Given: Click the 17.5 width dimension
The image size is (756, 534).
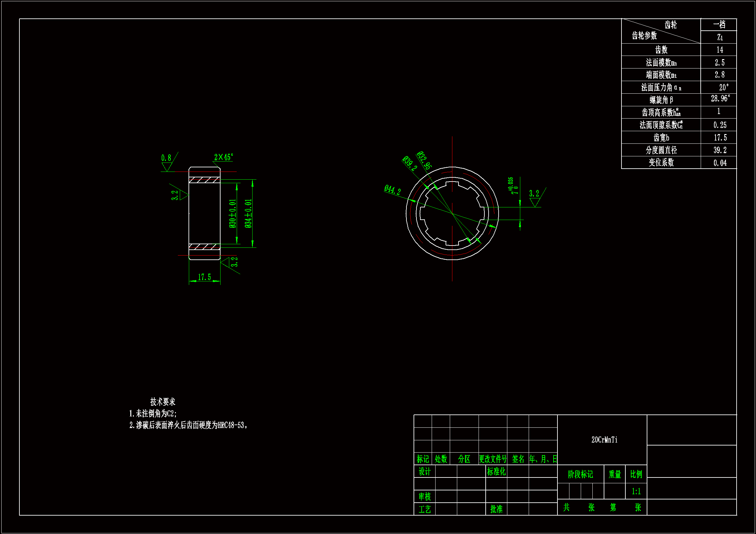Looking at the screenshot, I should [204, 277].
